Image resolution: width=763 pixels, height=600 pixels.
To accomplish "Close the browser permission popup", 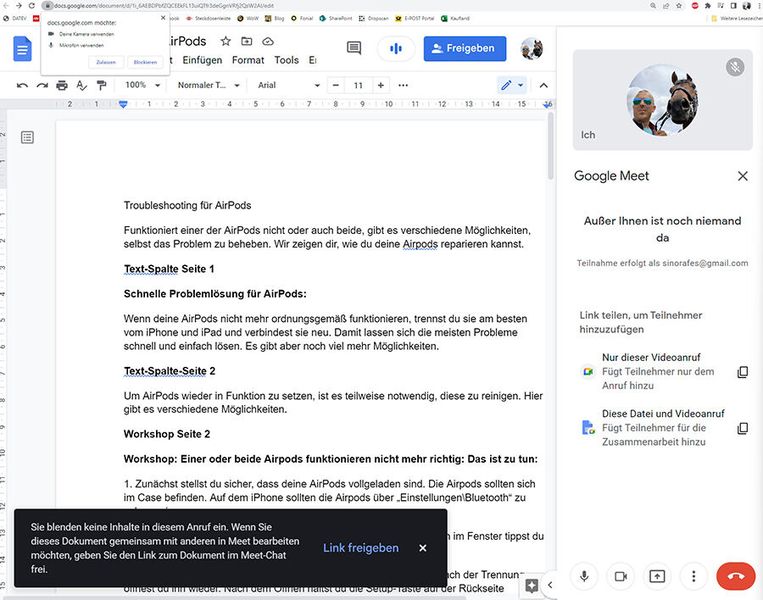I will [163, 18].
